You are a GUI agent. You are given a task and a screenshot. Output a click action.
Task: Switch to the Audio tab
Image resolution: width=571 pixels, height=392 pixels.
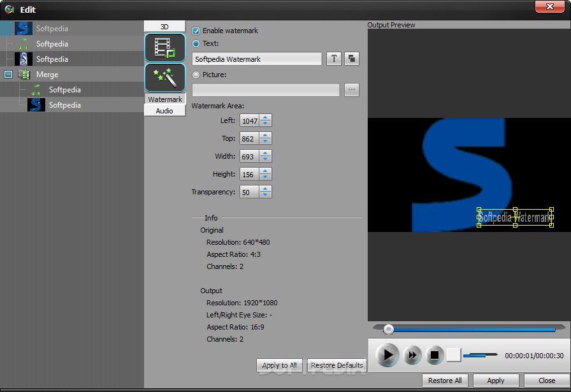pos(164,111)
